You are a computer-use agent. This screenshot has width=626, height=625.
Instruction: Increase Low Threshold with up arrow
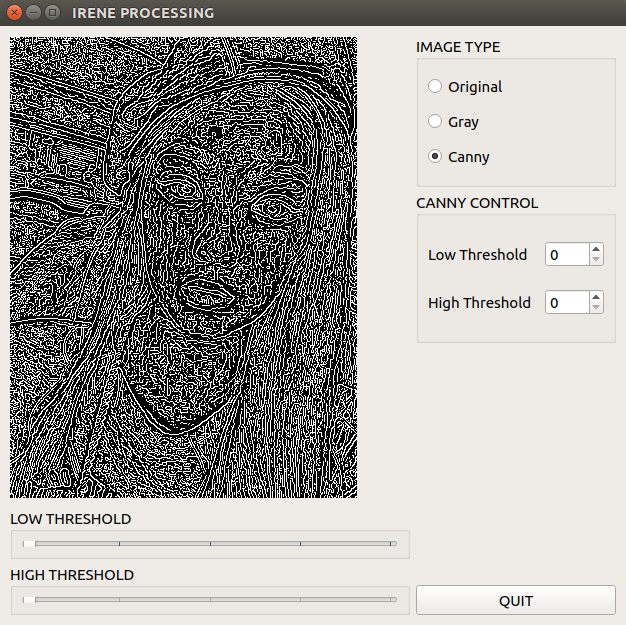[596, 249]
